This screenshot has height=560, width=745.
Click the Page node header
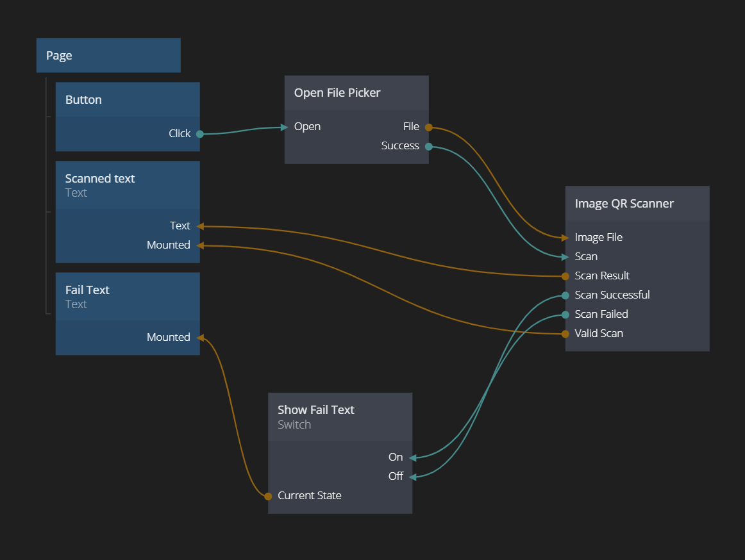click(108, 56)
